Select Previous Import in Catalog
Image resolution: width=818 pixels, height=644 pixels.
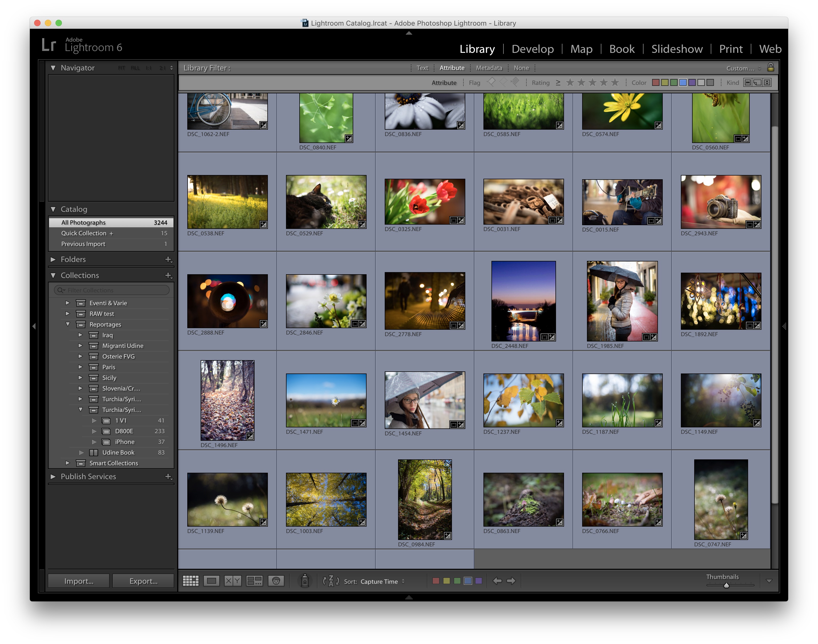(x=111, y=244)
